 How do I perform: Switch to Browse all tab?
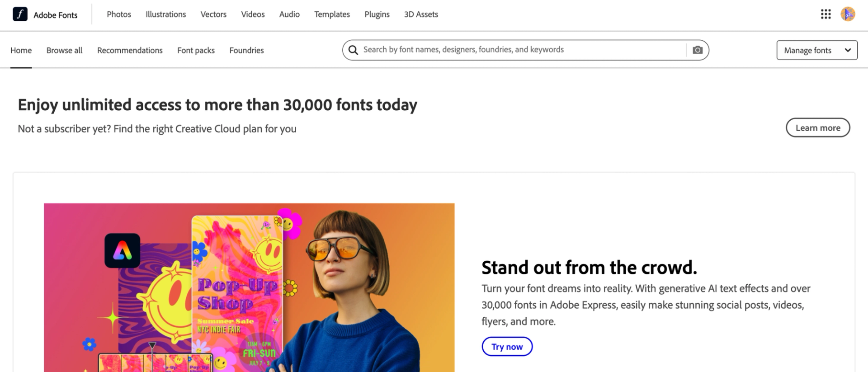pos(64,50)
